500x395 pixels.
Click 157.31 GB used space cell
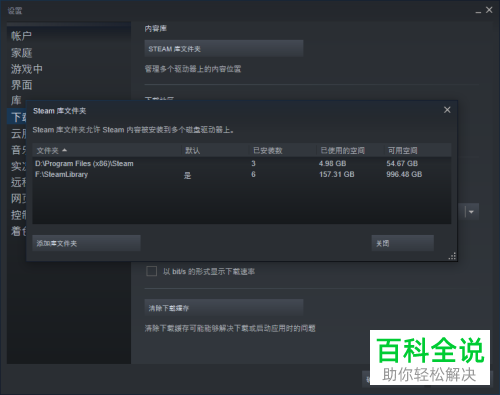coord(337,174)
